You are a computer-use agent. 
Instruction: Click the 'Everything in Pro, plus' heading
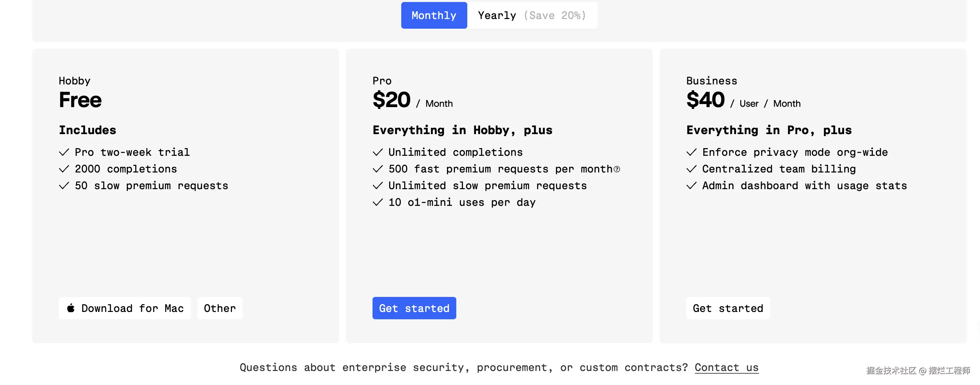coord(769,130)
